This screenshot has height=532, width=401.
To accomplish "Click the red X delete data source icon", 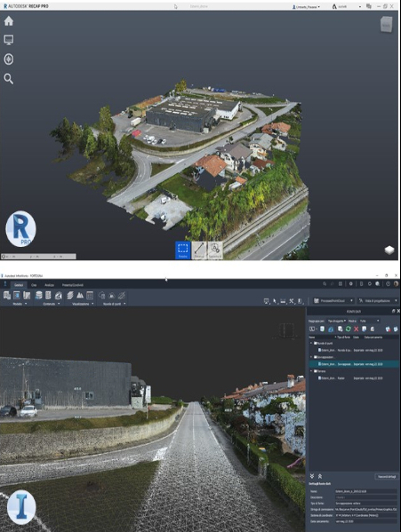I will tap(357, 329).
